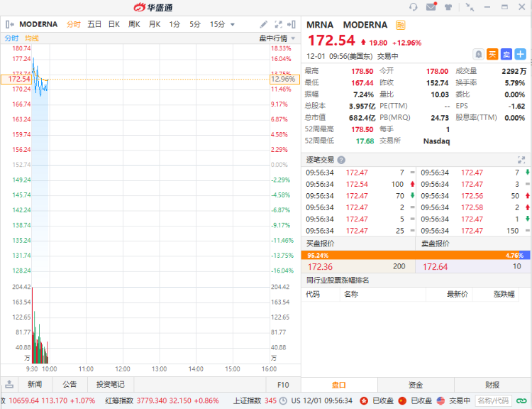Select the 财报 tab

point(492,385)
